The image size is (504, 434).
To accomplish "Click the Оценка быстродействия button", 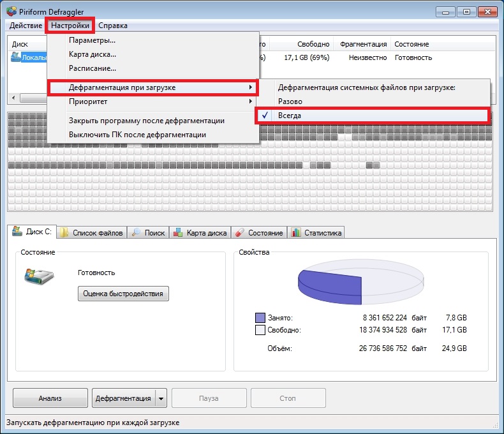I will 123,294.
